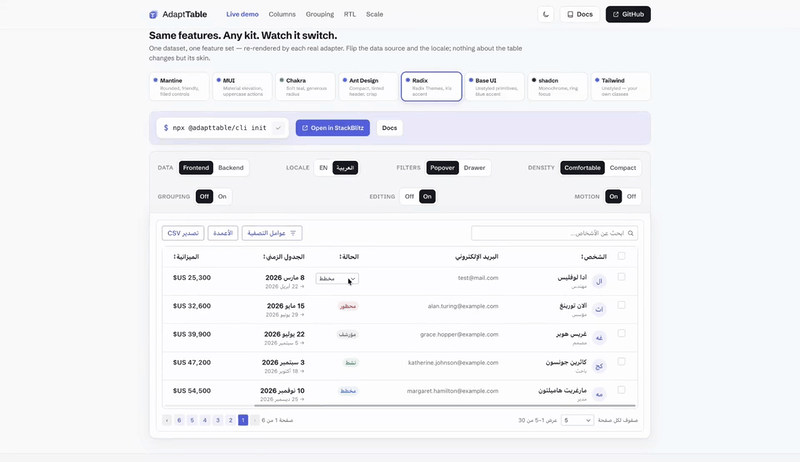Select the MUI adapter card

(x=242, y=87)
